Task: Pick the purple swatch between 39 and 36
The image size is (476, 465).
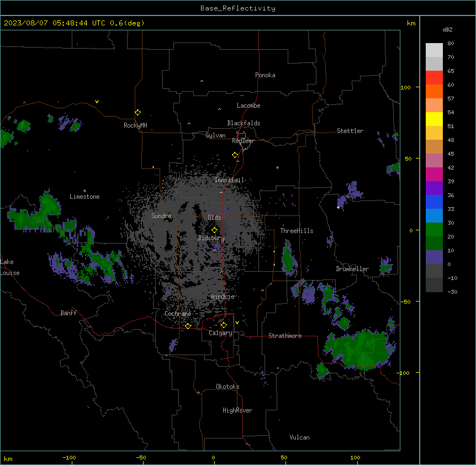Action: [434, 188]
